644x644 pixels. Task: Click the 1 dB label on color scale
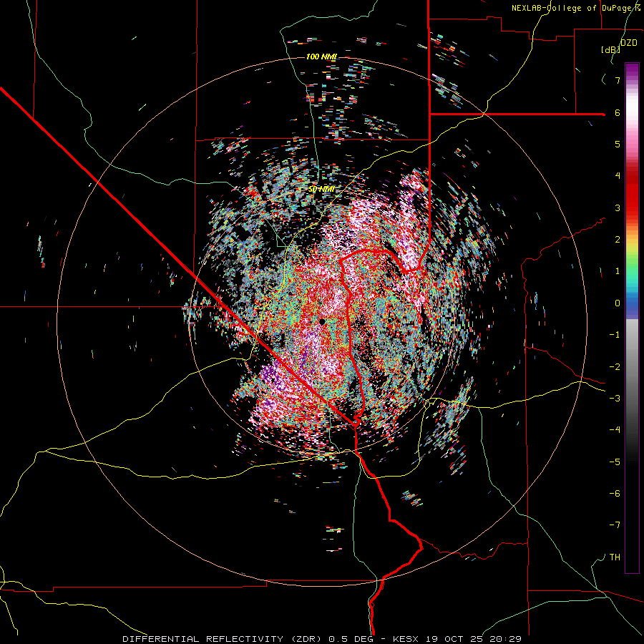(x=618, y=271)
